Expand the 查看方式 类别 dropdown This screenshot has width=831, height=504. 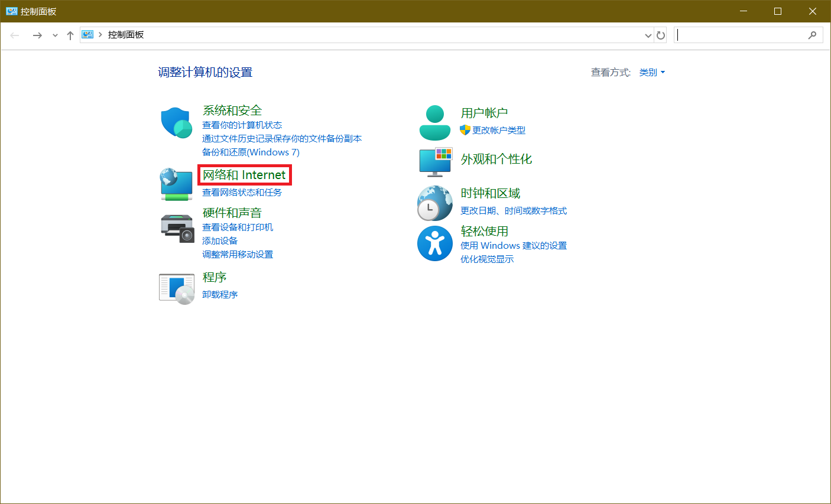(652, 73)
